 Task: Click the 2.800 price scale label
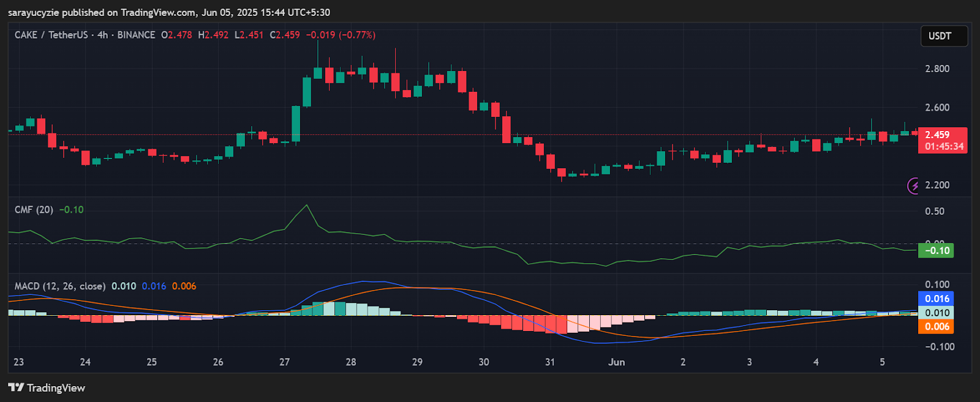(x=937, y=69)
